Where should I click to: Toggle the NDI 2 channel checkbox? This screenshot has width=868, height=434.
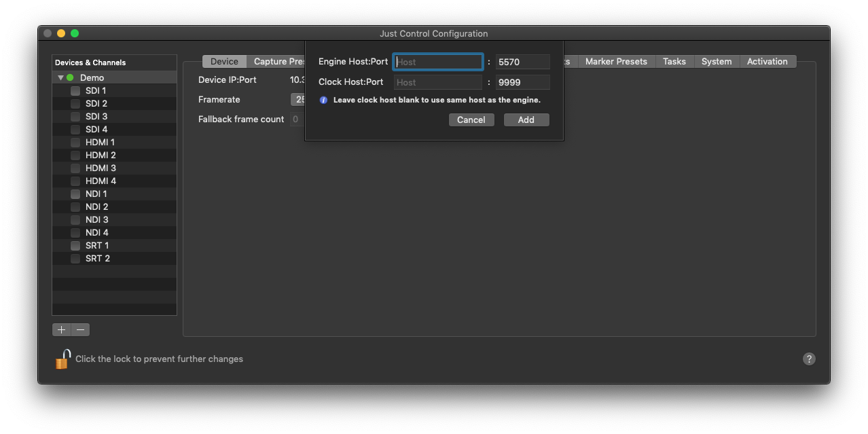(75, 206)
